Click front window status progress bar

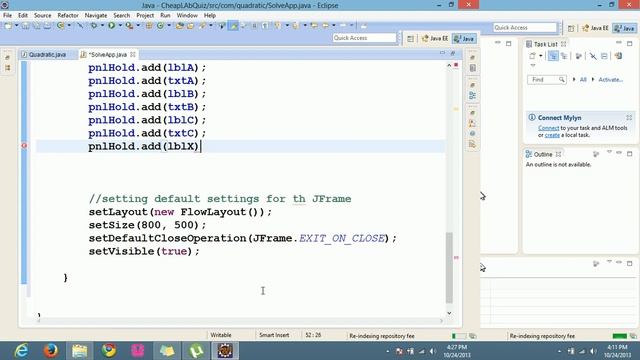coord(458,336)
